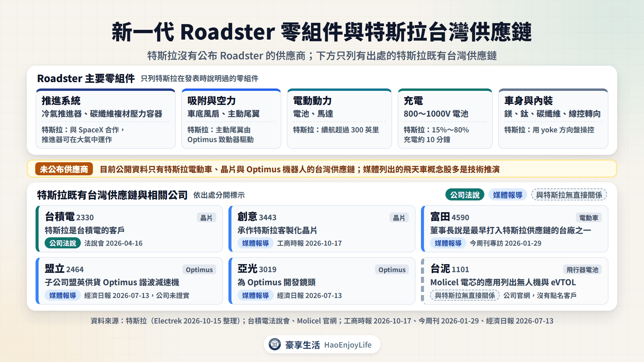Click 媒體報導 badge in 富田 card
Image resolution: width=644 pixels, height=362 pixels.
tap(448, 243)
